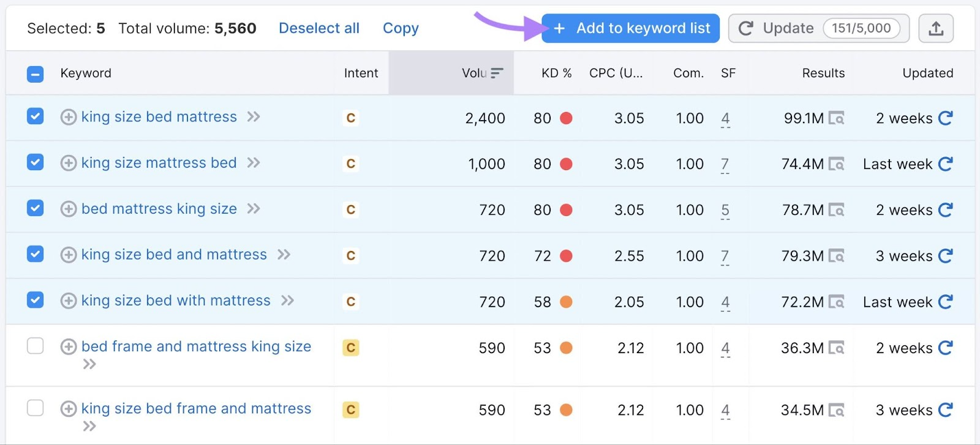Click the export upload icon button
The width and height of the screenshot is (980, 445).
935,28
